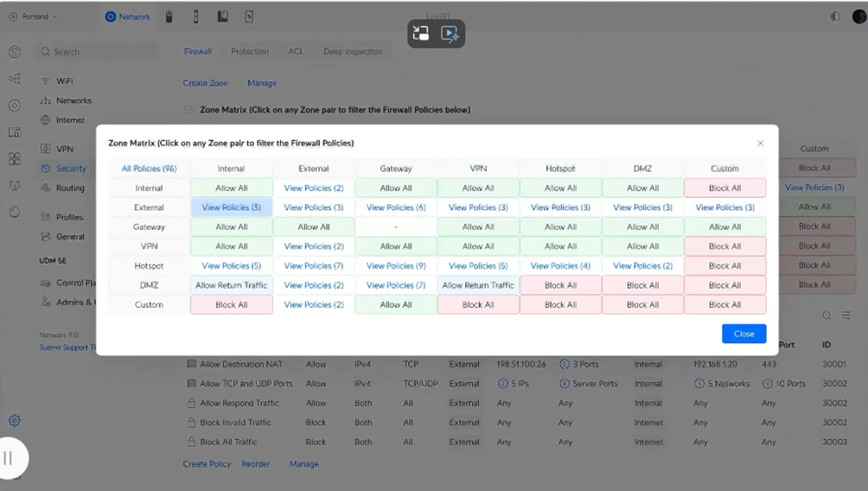Click the video sparkle icon at top

click(450, 34)
